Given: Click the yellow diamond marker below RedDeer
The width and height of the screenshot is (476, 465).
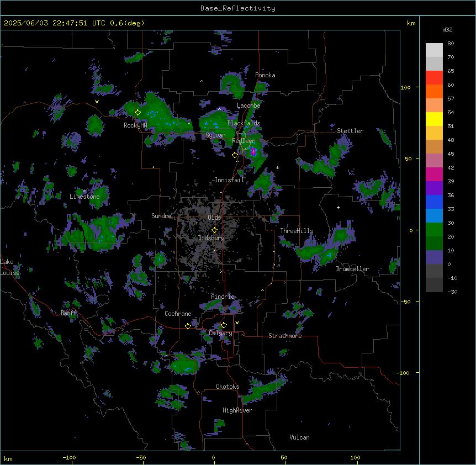Looking at the screenshot, I should tap(235, 155).
